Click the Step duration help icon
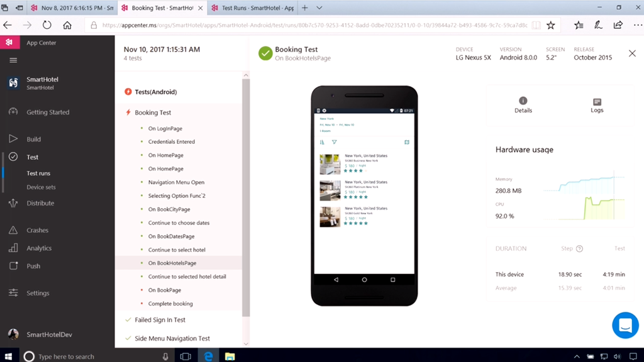This screenshot has width=644, height=362. [579, 249]
